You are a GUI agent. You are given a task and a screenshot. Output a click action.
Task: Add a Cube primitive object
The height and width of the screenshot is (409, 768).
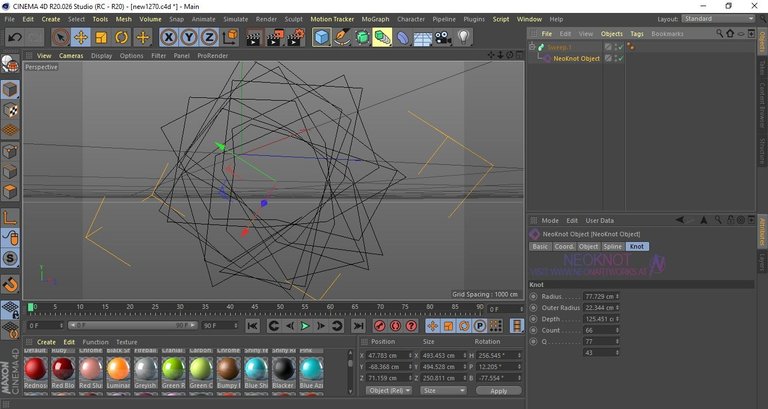321,37
